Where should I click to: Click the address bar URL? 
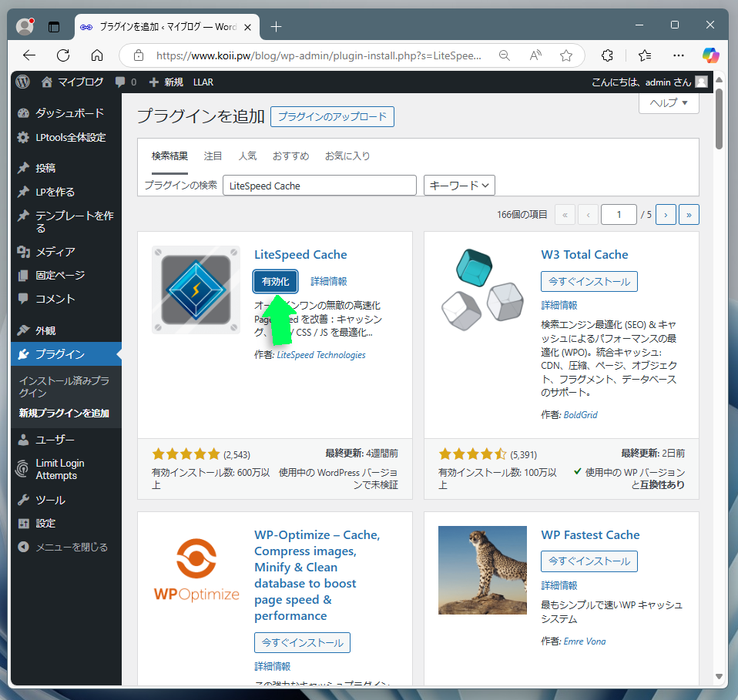coord(319,55)
